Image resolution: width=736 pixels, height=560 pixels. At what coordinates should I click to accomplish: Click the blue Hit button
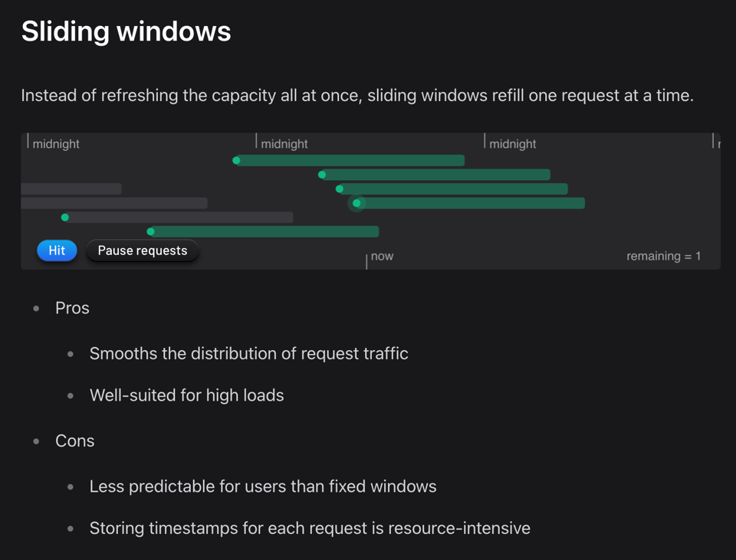click(x=57, y=251)
